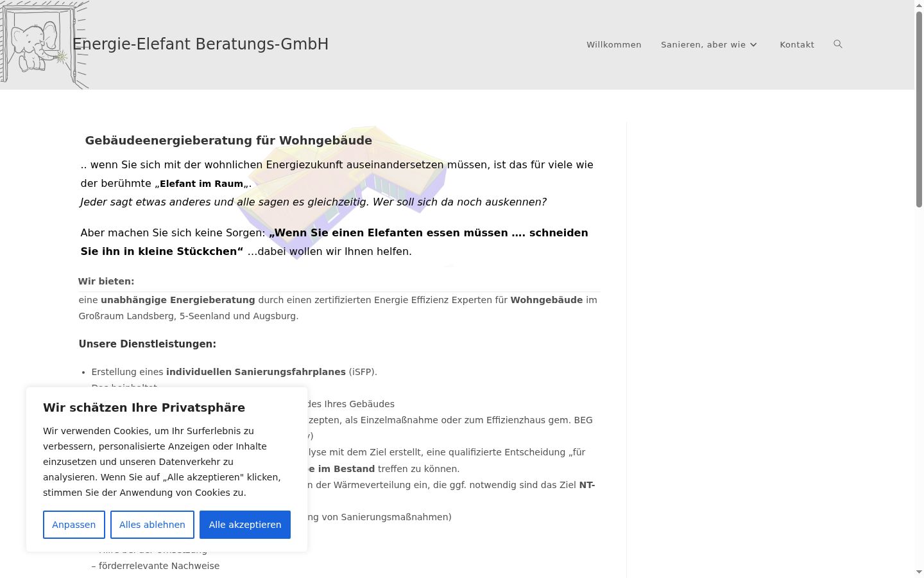Click the scrollbar down arrow
The width and height of the screenshot is (924, 578).
click(919, 572)
